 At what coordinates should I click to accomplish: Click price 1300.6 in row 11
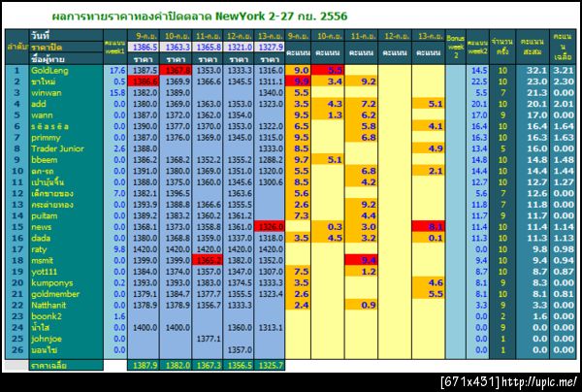[270, 182]
